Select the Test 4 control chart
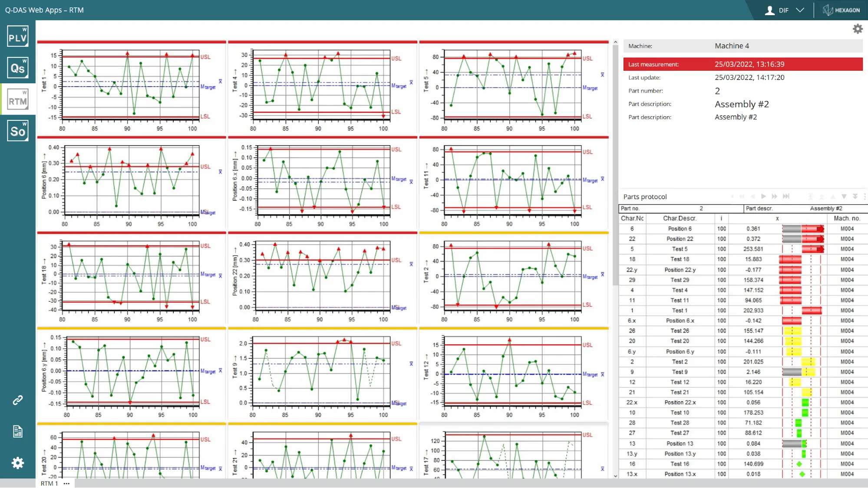This screenshot has width=868, height=488. click(x=323, y=89)
